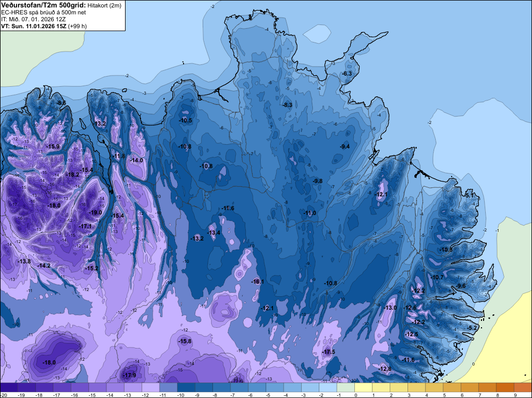The width and height of the screenshot is (532, 398).
Task: Click the '(+99 h)' forecast offset text
Action: pyautogui.click(x=77, y=26)
